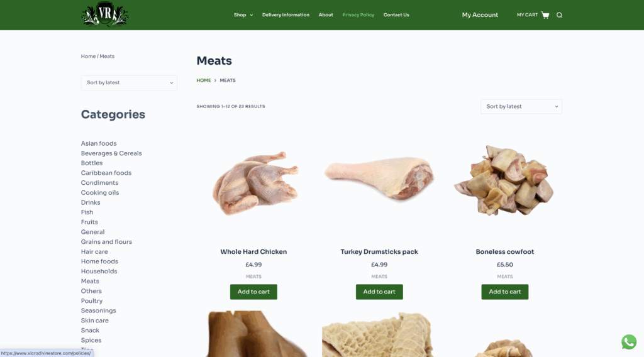The width and height of the screenshot is (644, 357).
Task: Select the Grains and flours category
Action: point(106,242)
